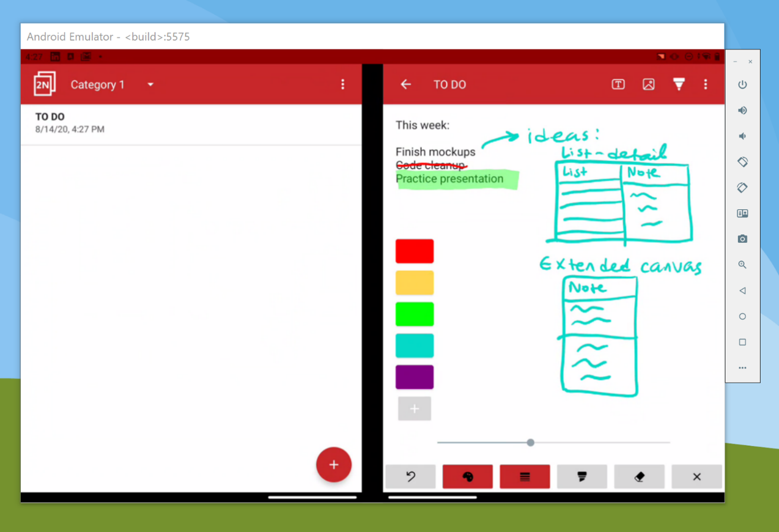Select the eraser tool
Viewport: 779px width, 532px height.
(x=639, y=476)
